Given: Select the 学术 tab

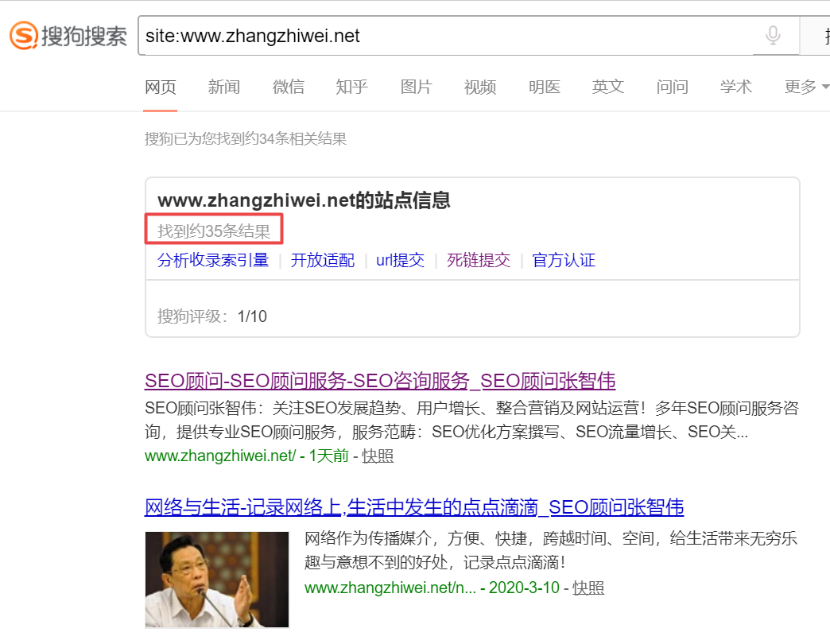Looking at the screenshot, I should pos(736,87).
